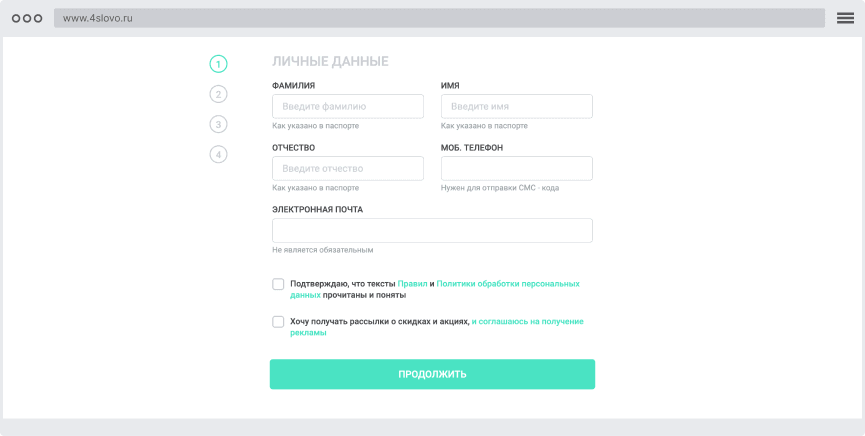This screenshot has height=436, width=865.
Task: Click the third browser window dot
Action: [38, 18]
